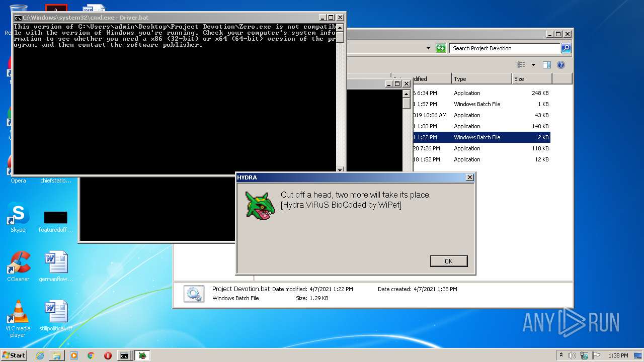Switch to cmd taskbar button

point(124,355)
